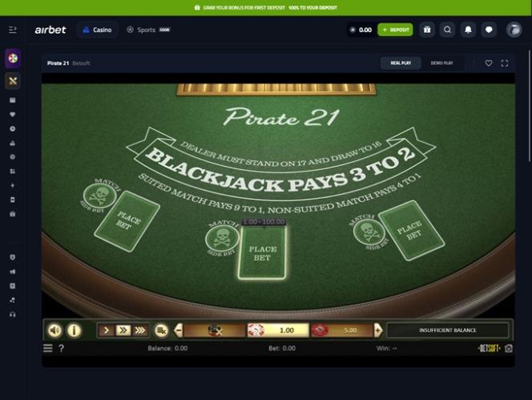Open the hamburger game menu
The height and width of the screenshot is (400, 532).
(x=48, y=348)
